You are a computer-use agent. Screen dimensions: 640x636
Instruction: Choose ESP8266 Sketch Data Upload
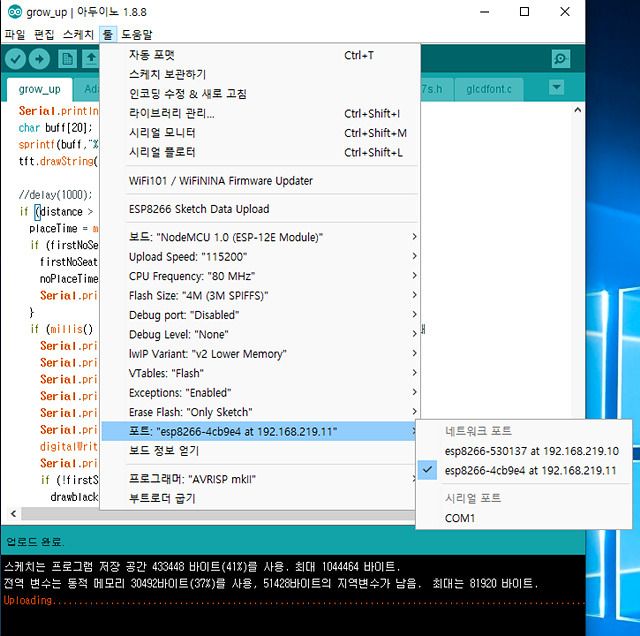pos(260,209)
